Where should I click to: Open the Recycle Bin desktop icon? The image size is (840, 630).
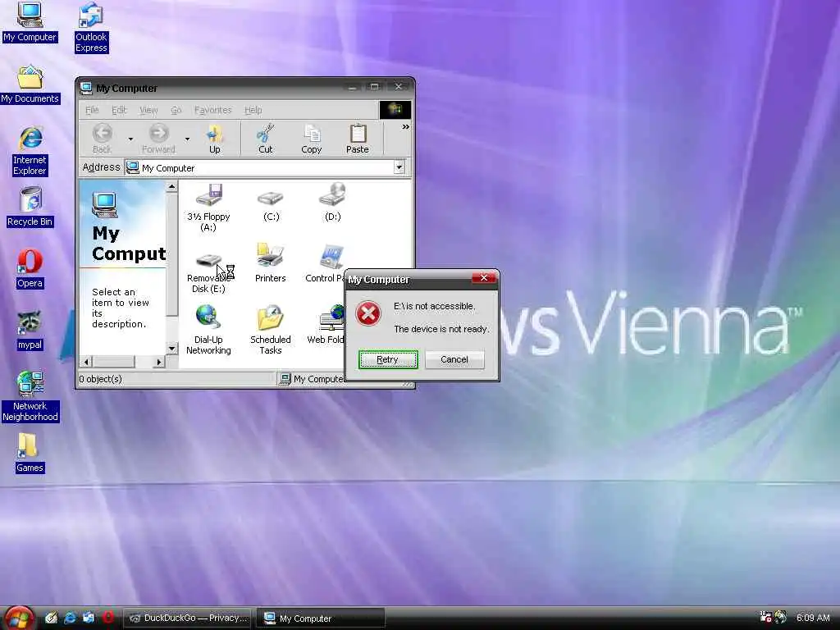[x=30, y=207]
